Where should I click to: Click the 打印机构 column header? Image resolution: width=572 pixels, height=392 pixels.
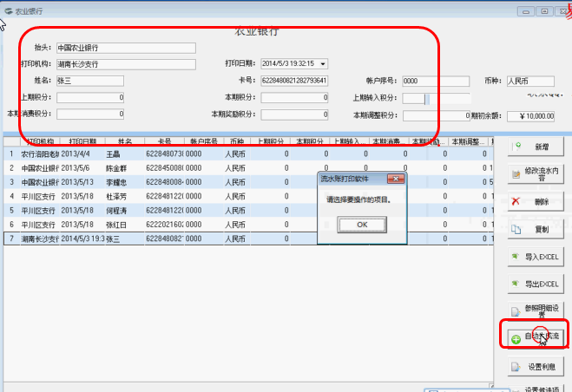[40, 141]
